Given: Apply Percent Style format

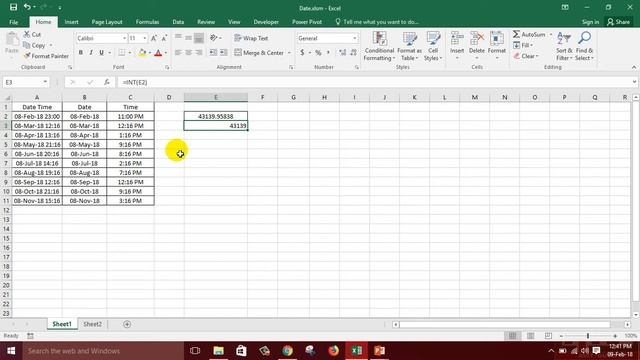Looking at the screenshot, I should (x=318, y=53).
